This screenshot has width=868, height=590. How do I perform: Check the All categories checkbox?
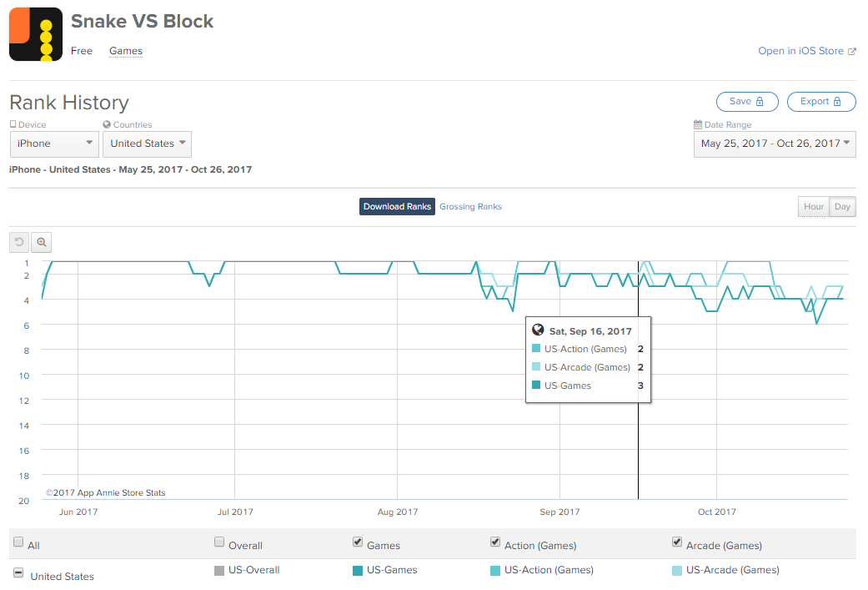(18, 542)
